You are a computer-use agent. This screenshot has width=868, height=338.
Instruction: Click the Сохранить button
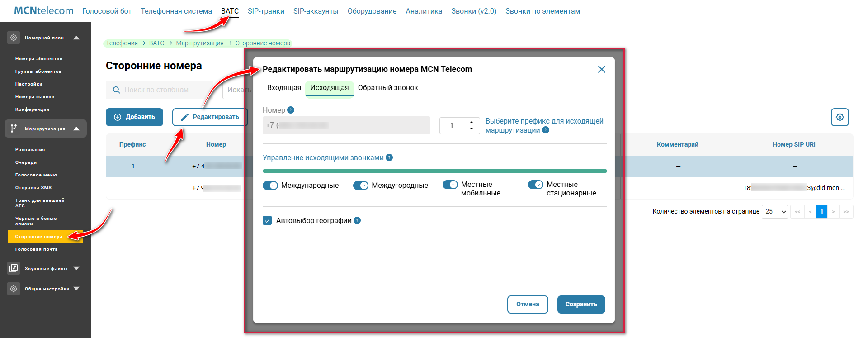(x=581, y=305)
